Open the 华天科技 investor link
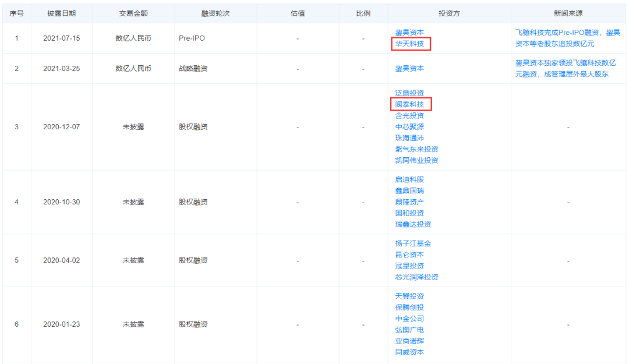The height and width of the screenshot is (364, 629). pos(409,44)
